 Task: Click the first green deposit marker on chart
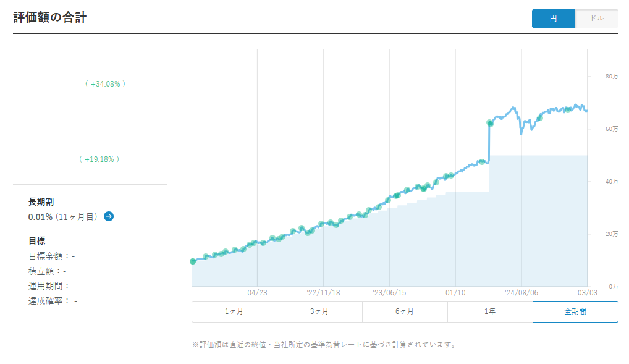click(x=193, y=261)
